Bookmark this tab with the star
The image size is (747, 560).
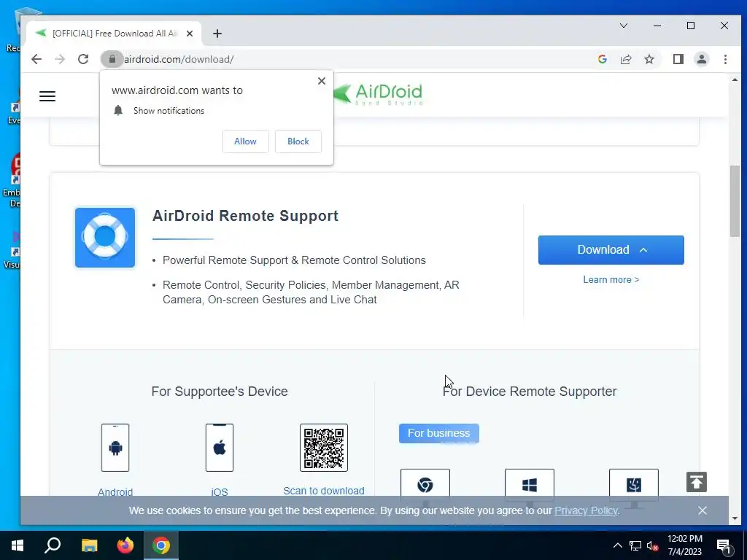[x=649, y=59]
